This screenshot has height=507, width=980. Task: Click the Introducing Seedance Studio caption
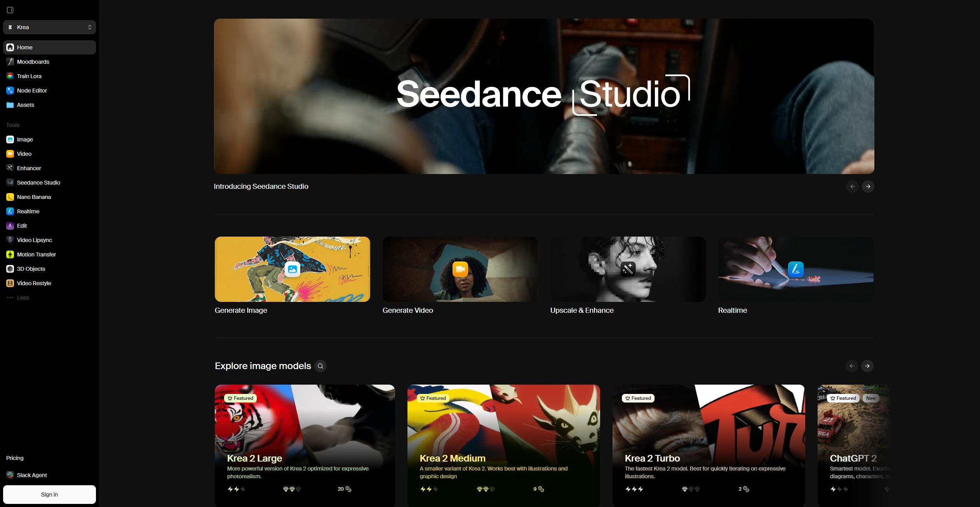pyautogui.click(x=261, y=186)
